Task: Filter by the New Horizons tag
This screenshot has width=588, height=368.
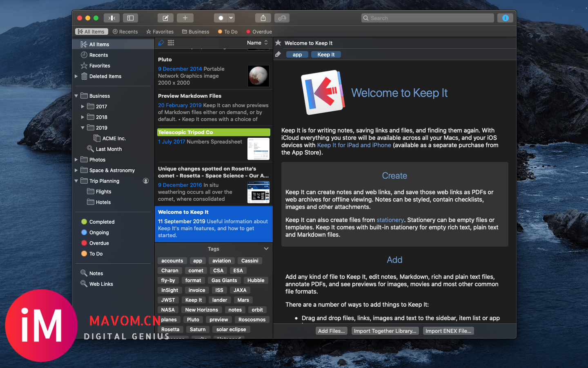Action: pyautogui.click(x=201, y=310)
